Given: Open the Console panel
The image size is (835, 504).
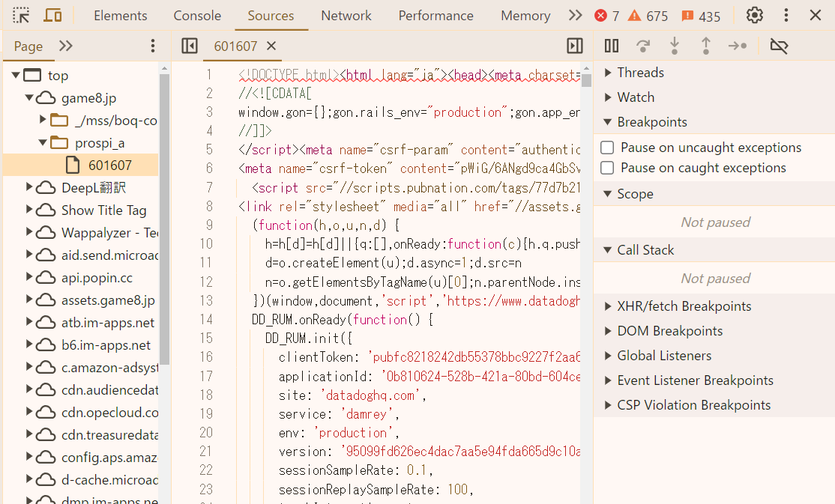Looking at the screenshot, I should click(196, 15).
